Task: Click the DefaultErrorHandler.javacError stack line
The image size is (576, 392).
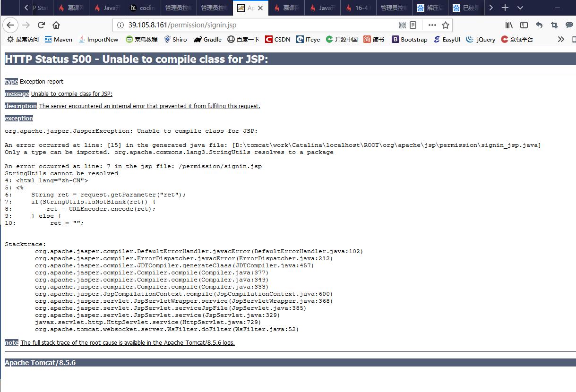Action: (x=199, y=251)
